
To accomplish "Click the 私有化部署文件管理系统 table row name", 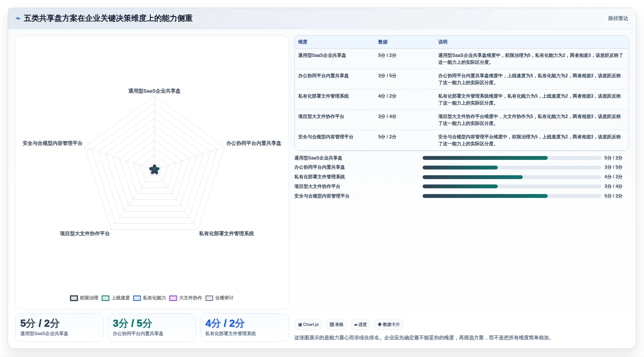I will [324, 96].
